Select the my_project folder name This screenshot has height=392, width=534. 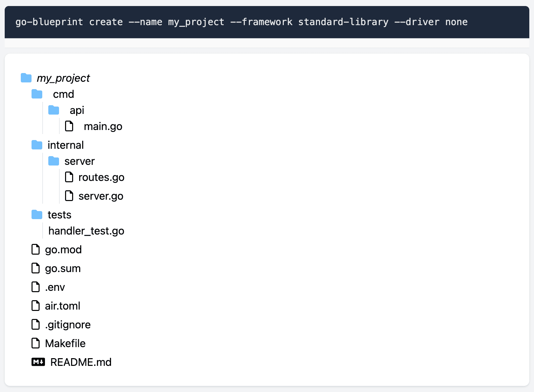point(63,78)
